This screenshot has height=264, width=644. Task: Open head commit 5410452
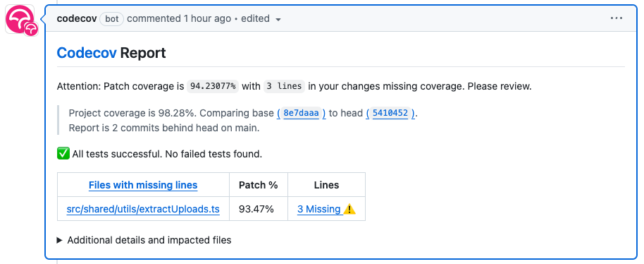click(390, 113)
